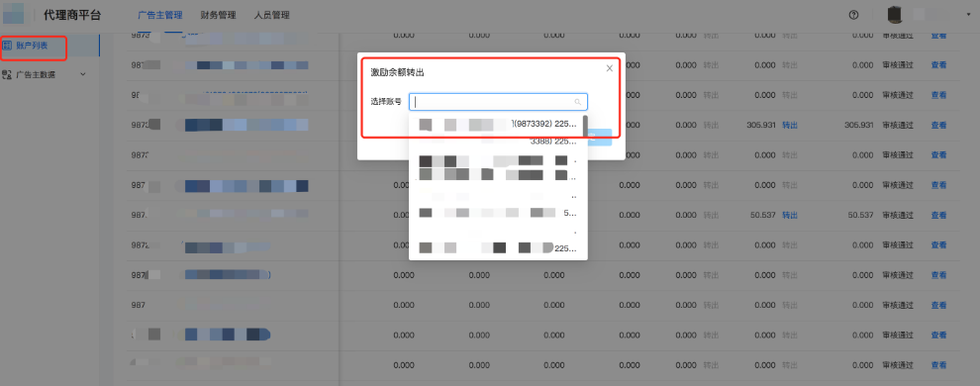Click 转出 next to 305.931
Image resolution: width=980 pixels, height=386 pixels.
tap(790, 125)
